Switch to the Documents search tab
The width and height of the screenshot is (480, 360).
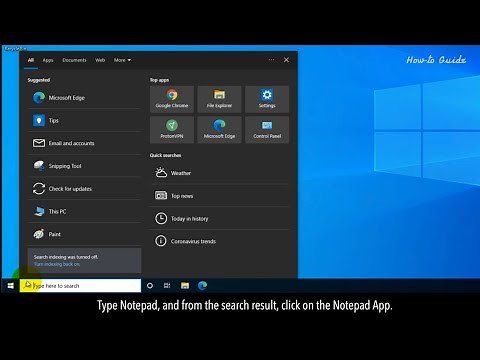tap(74, 60)
